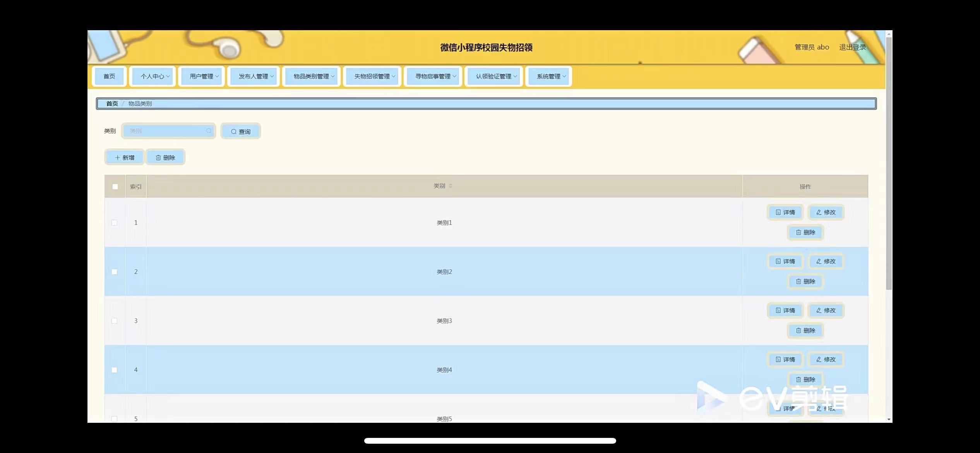This screenshot has height=453, width=980.
Task: Check the checkbox for row 1
Action: (114, 223)
